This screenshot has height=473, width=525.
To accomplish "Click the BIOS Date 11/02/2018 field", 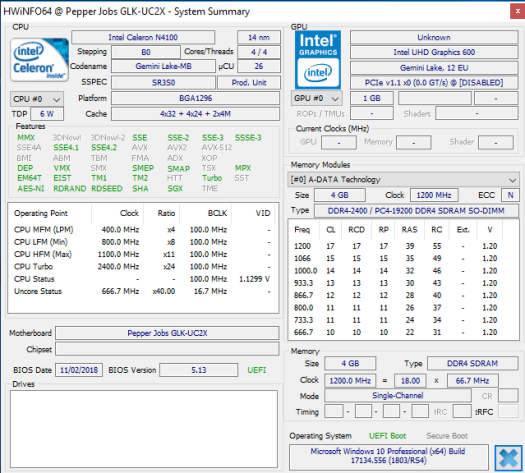I will (x=79, y=370).
